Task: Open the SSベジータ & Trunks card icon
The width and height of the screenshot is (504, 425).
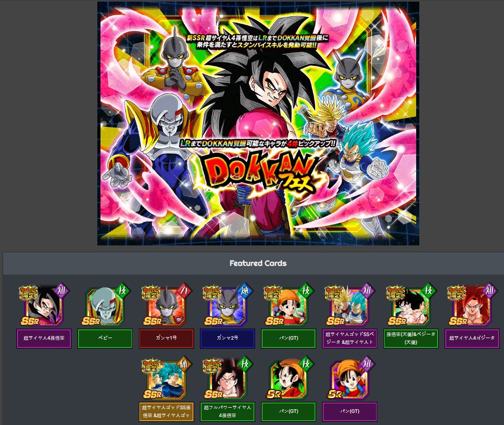Action: coord(349,305)
